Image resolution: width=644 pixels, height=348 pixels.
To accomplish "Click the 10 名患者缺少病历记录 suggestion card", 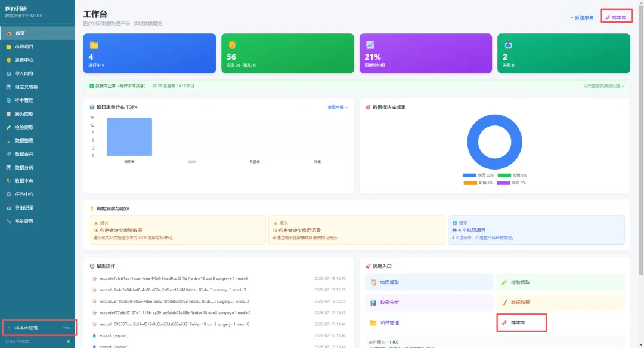I will tap(357, 230).
